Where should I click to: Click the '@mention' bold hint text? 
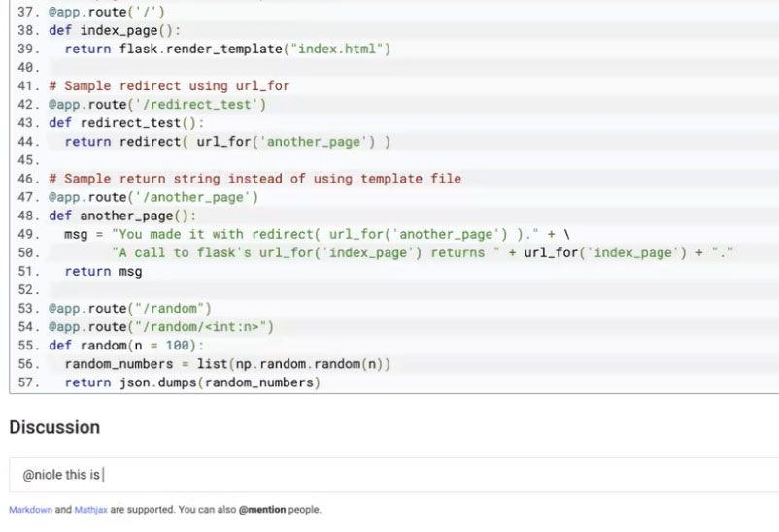point(262,509)
